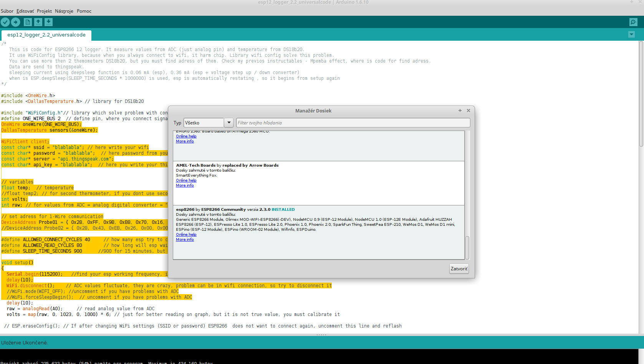Maximize the Manažér Dosiek dialog

click(460, 111)
